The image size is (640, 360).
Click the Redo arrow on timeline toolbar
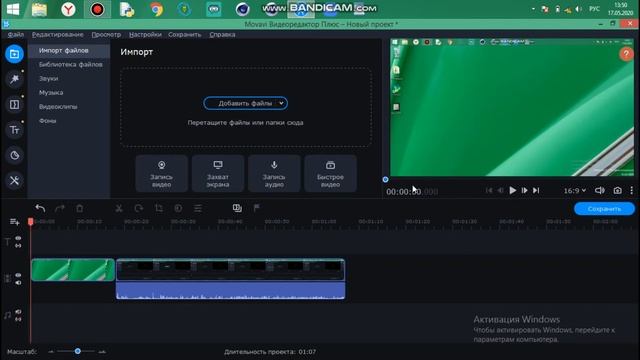point(60,209)
